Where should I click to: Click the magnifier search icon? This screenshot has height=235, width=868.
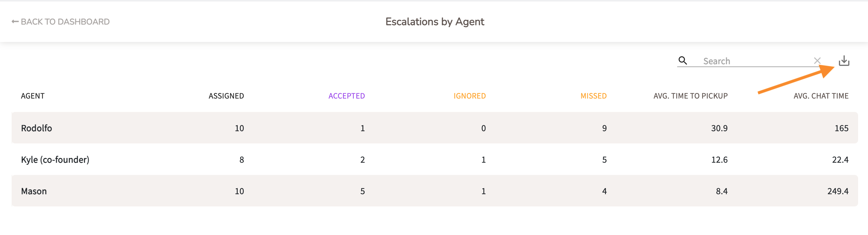[x=683, y=61]
